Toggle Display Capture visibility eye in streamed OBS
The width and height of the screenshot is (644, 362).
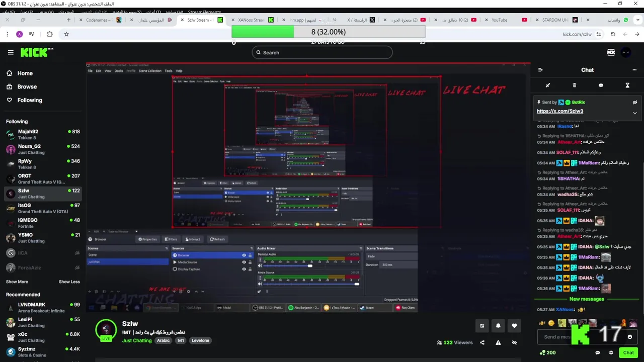pos(244,269)
